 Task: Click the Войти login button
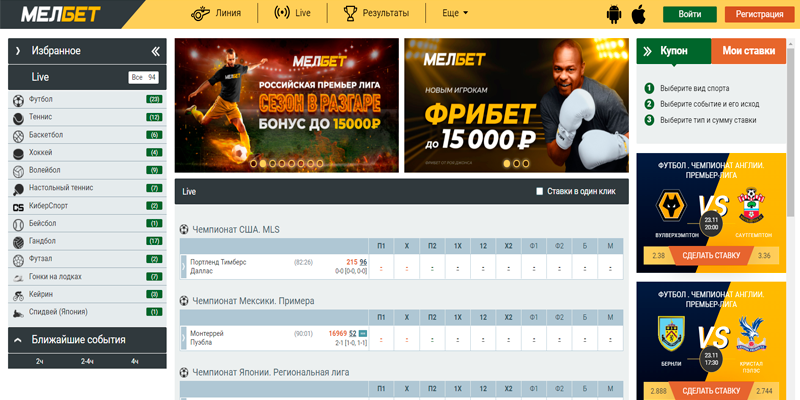690,14
